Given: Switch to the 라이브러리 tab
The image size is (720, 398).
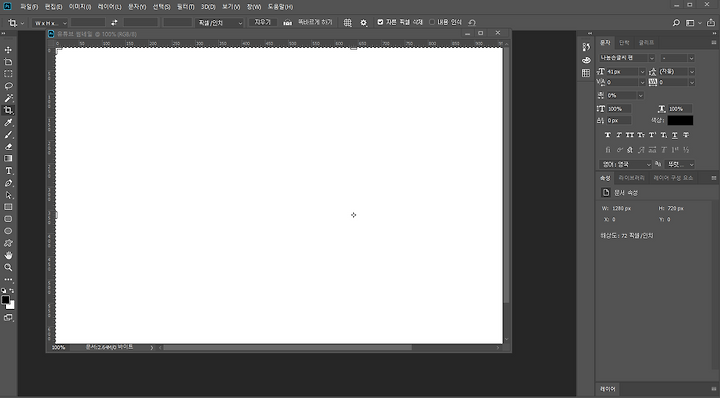Looking at the screenshot, I should click(631, 178).
